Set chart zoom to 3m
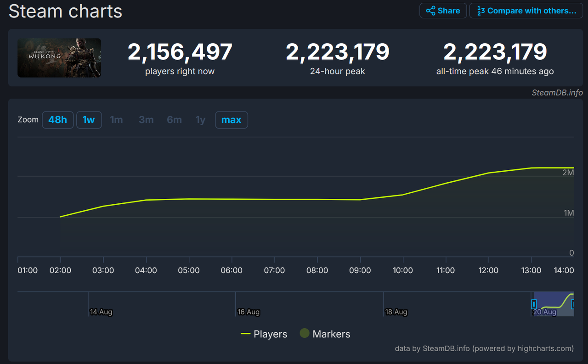The height and width of the screenshot is (364, 588). 146,120
